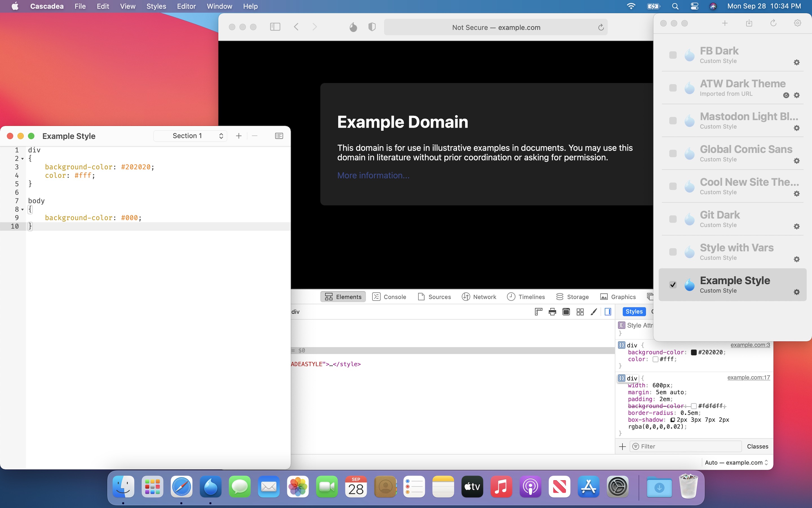Open the File menu

80,6
